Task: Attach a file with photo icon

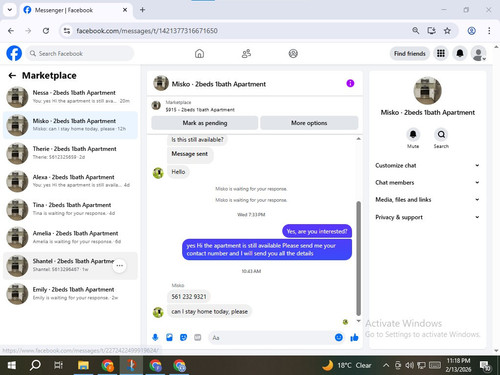Action: 169,337
